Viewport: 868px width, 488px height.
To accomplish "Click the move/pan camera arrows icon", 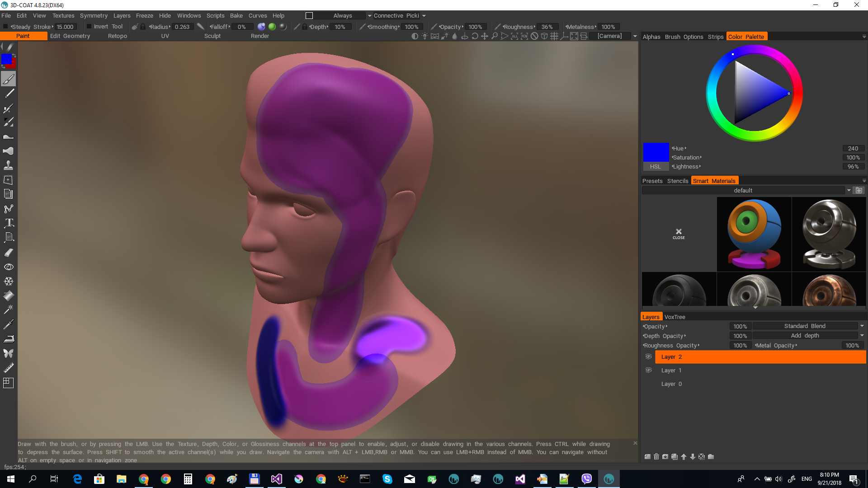I will tap(485, 36).
